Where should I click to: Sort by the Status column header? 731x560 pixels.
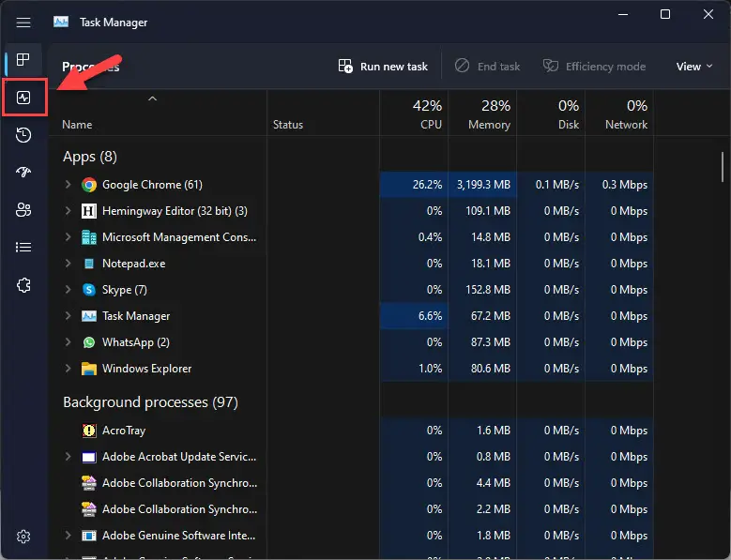coord(323,114)
